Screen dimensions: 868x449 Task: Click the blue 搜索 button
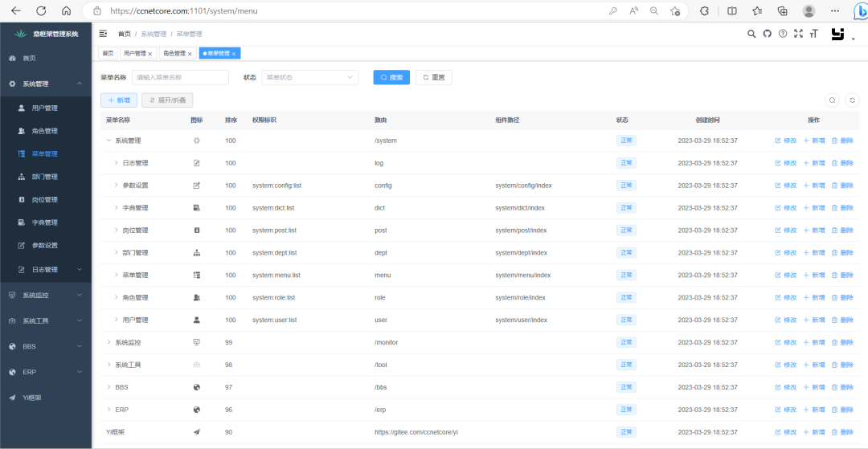391,77
